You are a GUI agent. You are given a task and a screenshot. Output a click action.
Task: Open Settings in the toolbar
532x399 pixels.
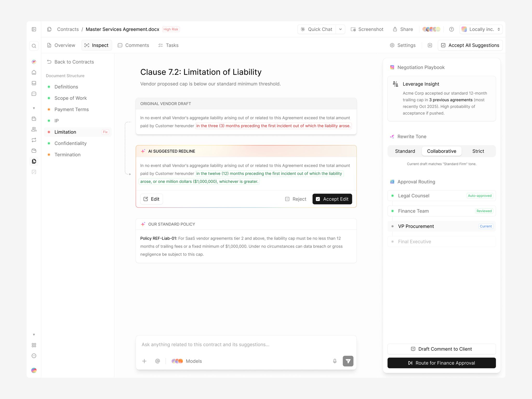[x=403, y=45]
